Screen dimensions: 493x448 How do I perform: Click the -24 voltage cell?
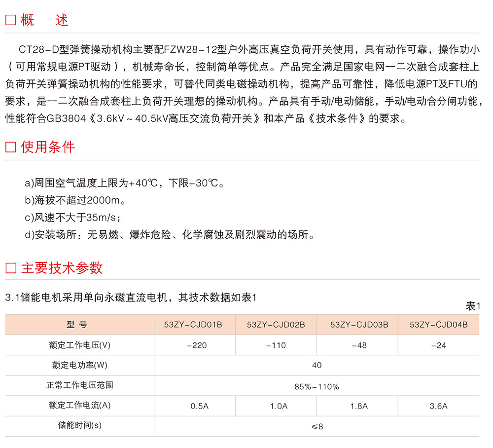439,345
